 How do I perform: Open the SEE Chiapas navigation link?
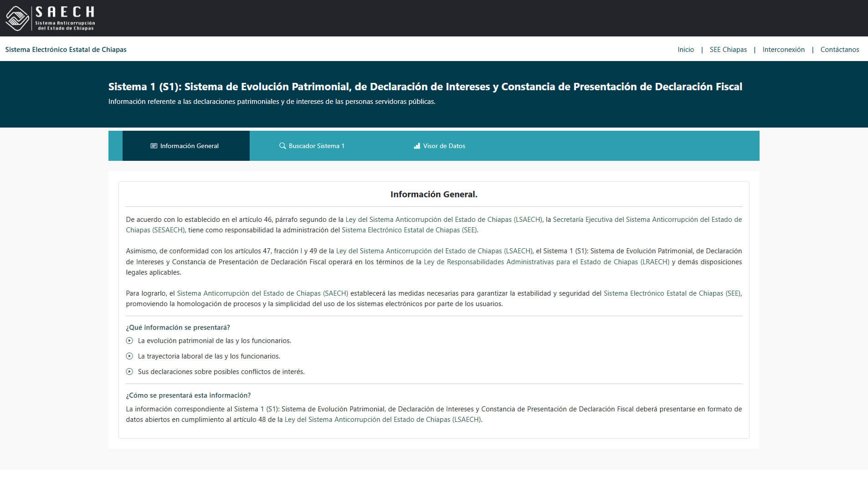(x=728, y=50)
